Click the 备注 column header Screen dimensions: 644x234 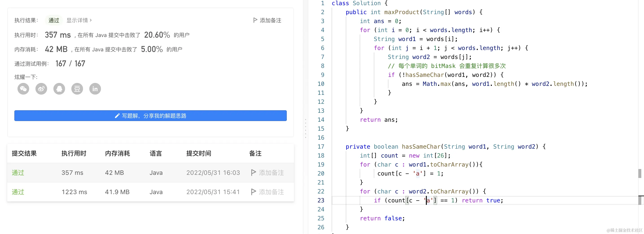coord(255,153)
